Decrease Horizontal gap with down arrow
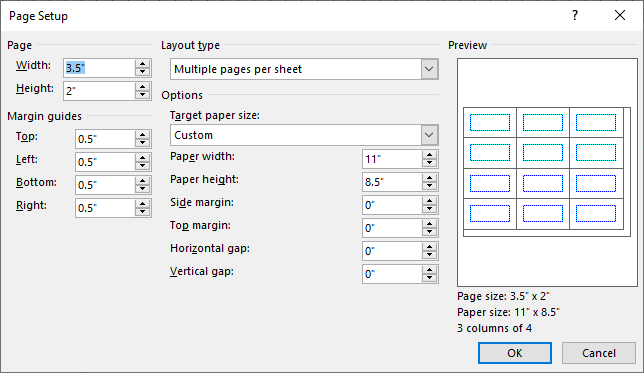The image size is (644, 373). pos(429,255)
